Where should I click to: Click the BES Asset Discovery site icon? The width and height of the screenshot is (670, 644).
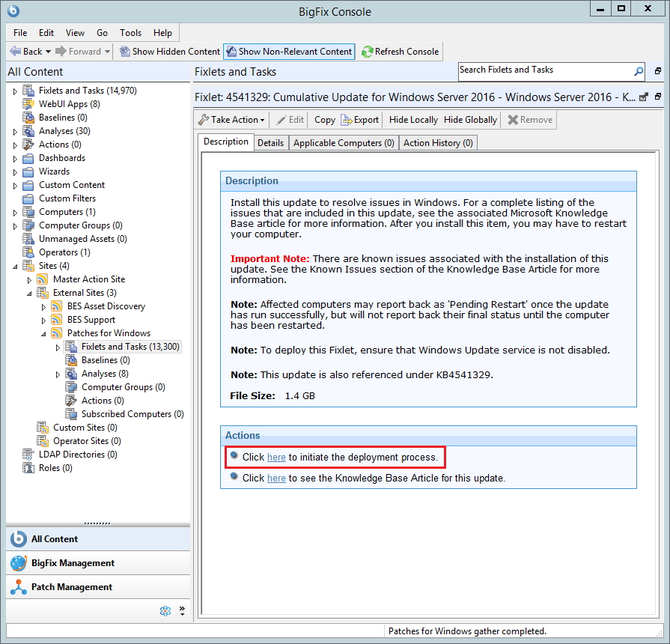tap(56, 306)
